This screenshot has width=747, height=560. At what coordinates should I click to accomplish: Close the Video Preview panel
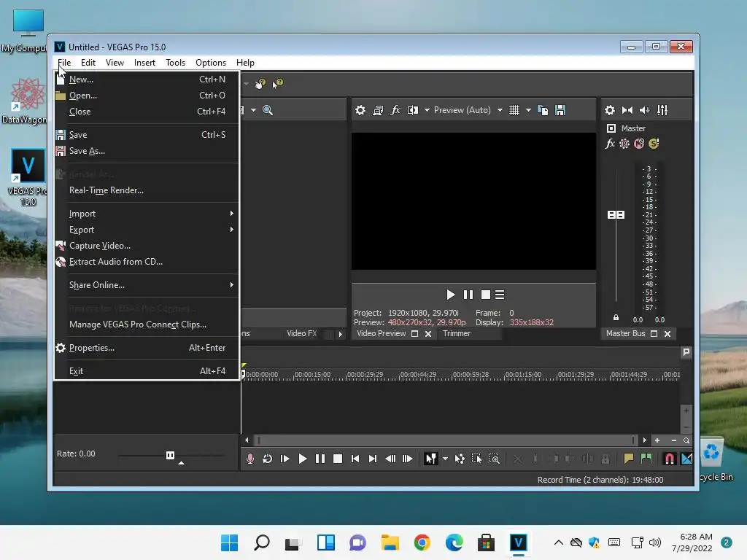tap(428, 334)
